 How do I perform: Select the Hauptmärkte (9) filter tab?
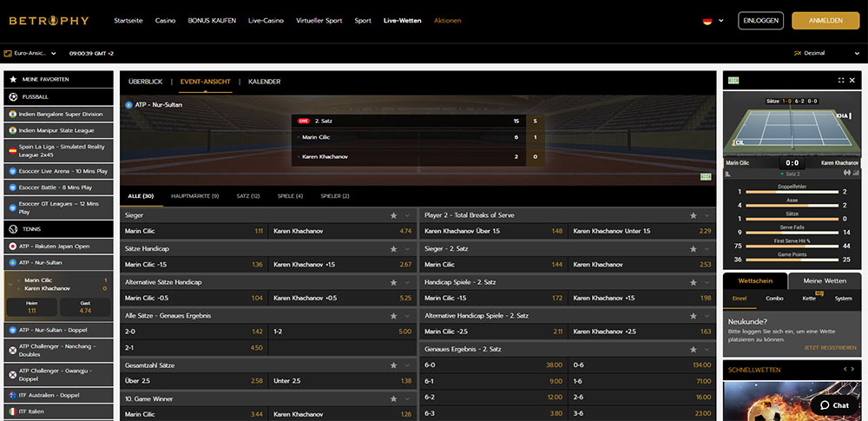(x=194, y=196)
